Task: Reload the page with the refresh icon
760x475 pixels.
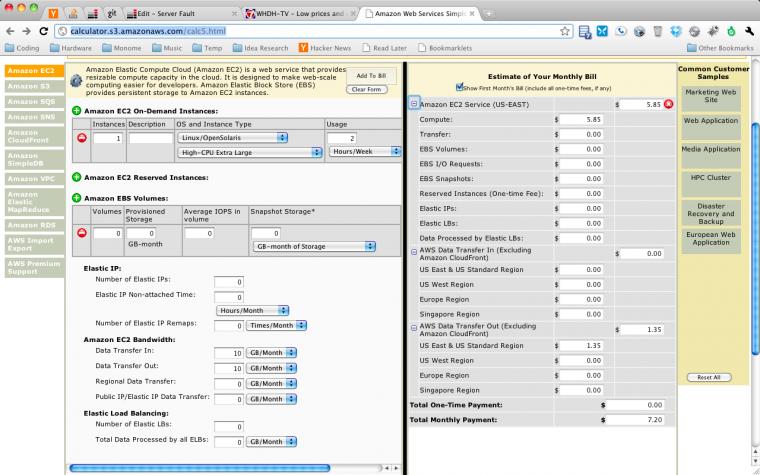Action: pos(43,31)
